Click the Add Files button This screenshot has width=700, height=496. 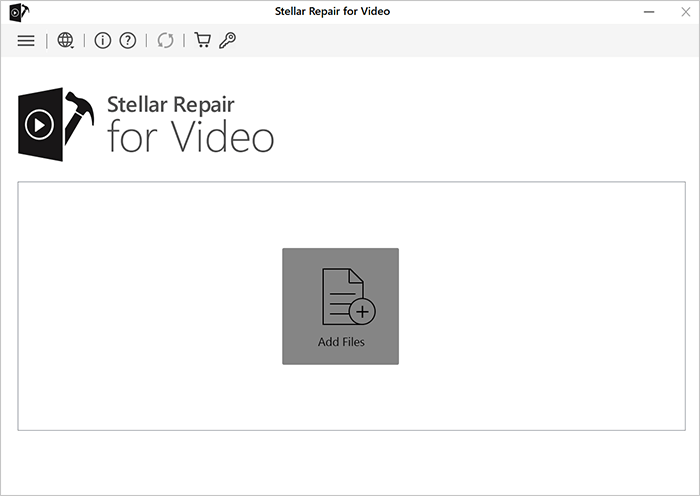[x=341, y=306]
